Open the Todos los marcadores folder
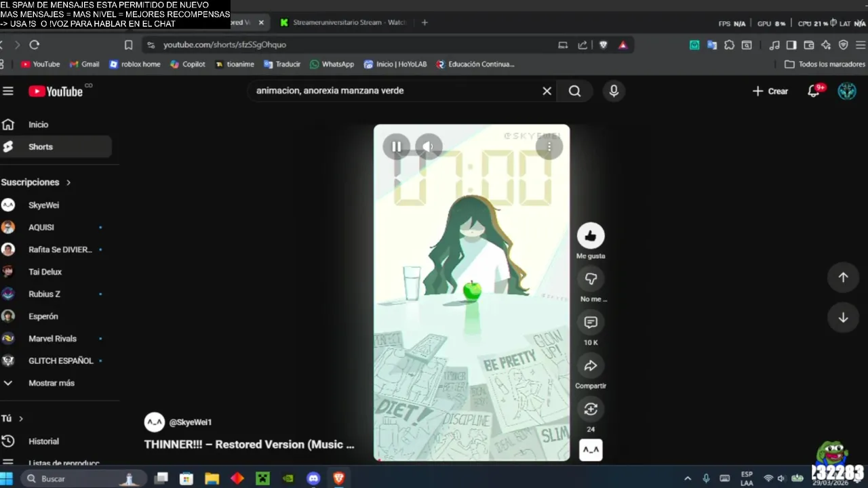The width and height of the screenshot is (868, 488). [825, 64]
